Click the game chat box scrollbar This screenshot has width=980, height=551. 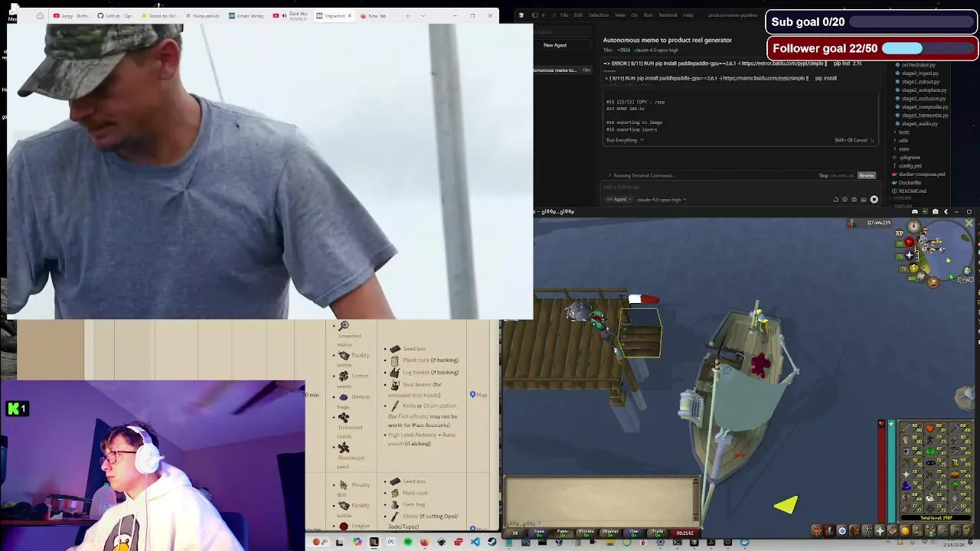click(x=695, y=497)
